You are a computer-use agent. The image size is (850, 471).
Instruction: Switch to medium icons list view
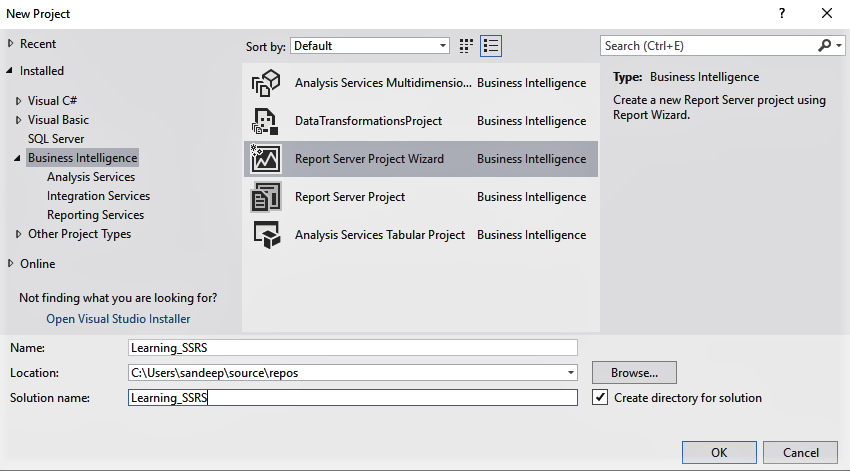point(491,46)
